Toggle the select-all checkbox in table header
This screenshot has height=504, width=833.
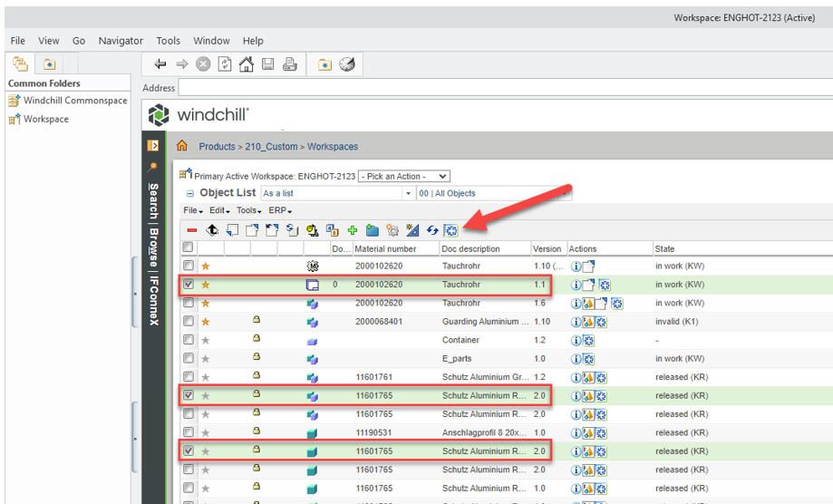tap(188, 247)
